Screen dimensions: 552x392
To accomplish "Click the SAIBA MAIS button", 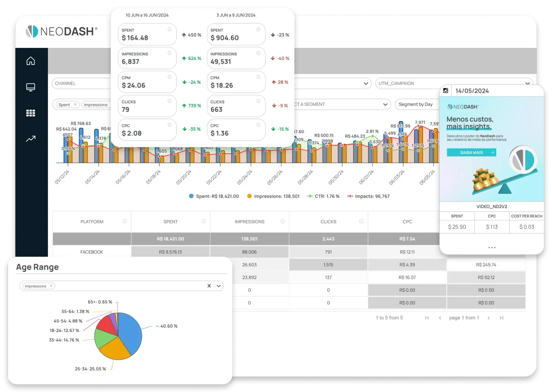I will click(x=471, y=153).
